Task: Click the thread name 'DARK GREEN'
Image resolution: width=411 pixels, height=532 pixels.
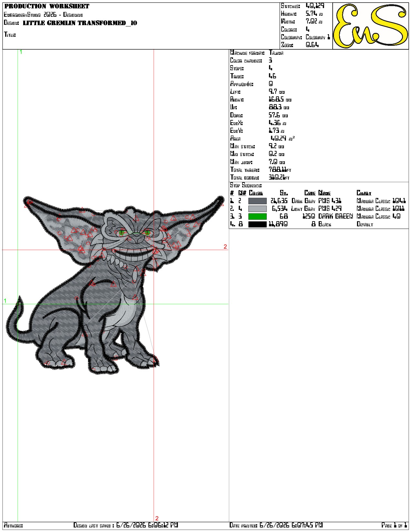Action: click(336, 216)
